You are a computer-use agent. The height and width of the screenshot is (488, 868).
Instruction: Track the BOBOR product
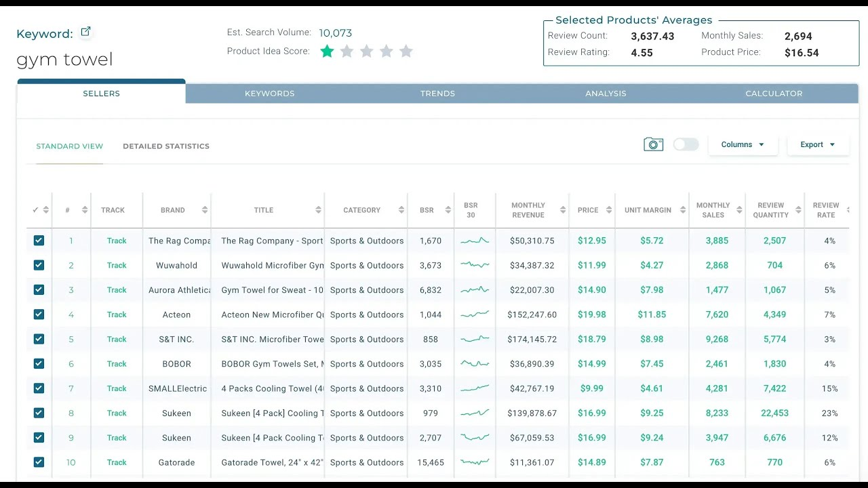pos(117,363)
